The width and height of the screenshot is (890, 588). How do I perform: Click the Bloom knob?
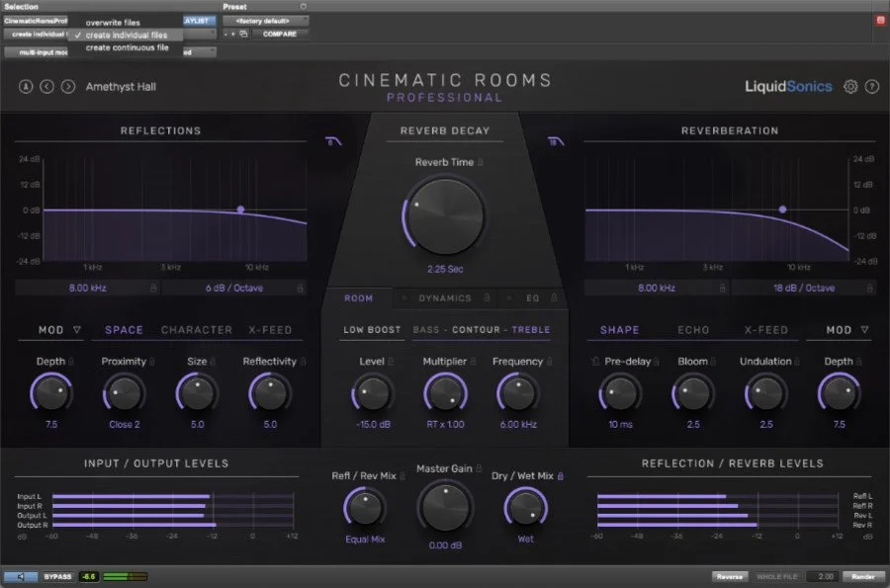692,393
